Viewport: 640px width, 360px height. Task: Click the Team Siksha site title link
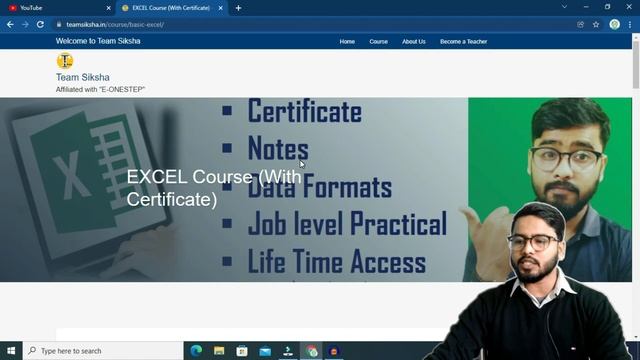(x=82, y=77)
